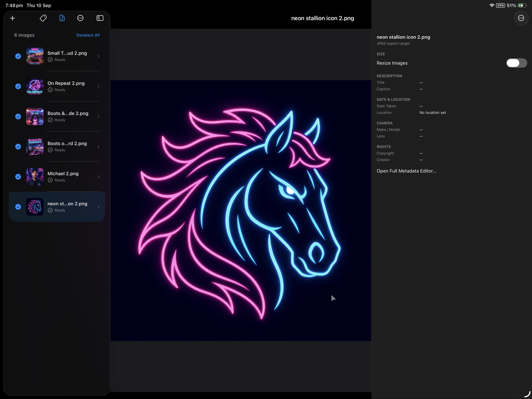Uncheck On Repeat 2.png selection
This screenshot has height=399, width=532.
[x=18, y=86]
